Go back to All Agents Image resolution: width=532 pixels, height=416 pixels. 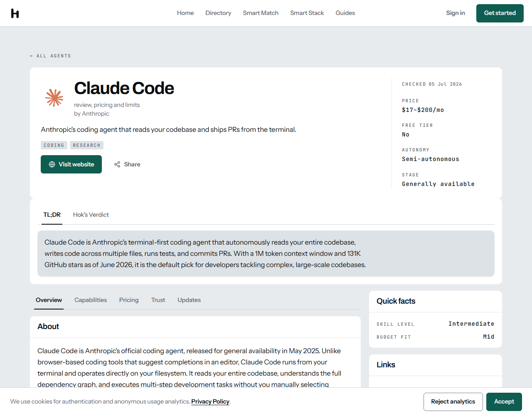tap(50, 56)
